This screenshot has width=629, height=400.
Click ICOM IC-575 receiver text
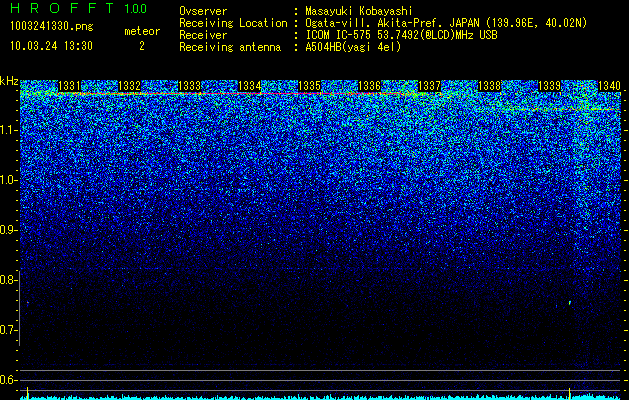(x=402, y=35)
